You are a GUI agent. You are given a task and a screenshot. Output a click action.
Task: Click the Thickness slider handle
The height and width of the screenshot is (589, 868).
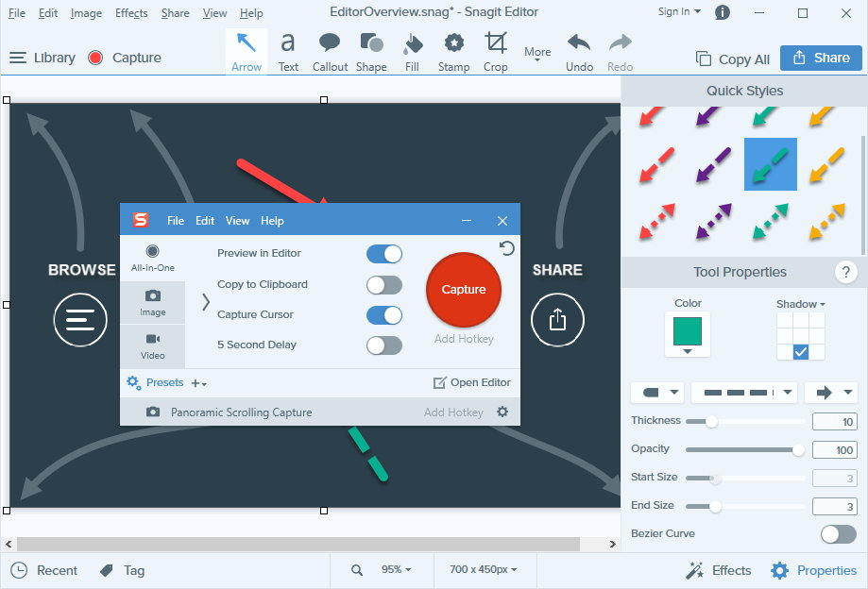[712, 421]
